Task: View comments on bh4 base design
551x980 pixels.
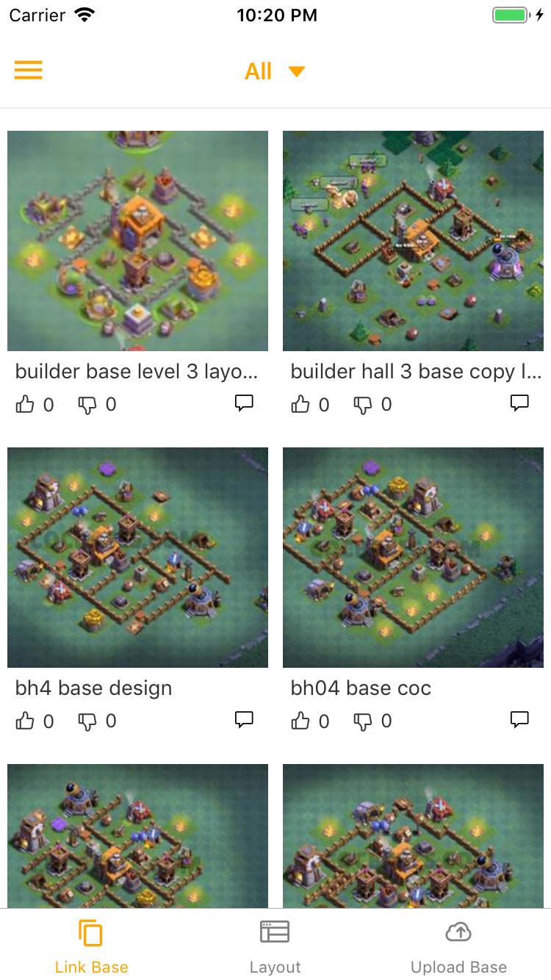Action: click(244, 719)
